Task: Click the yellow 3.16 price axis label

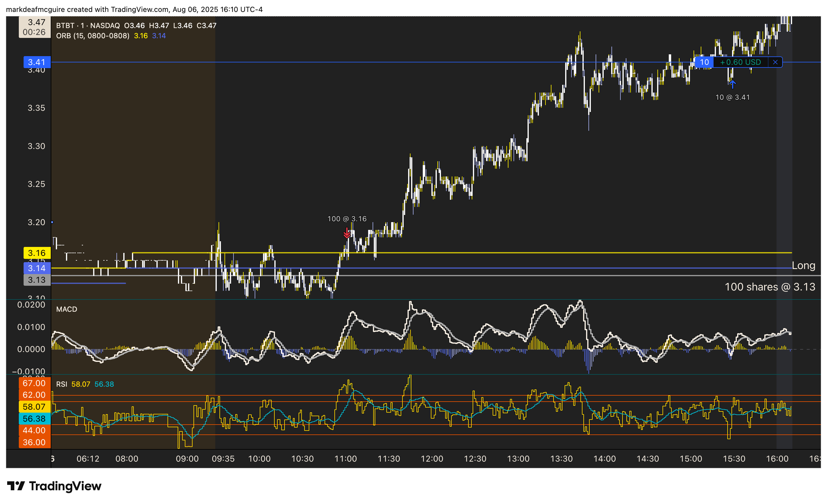Action: pos(37,253)
